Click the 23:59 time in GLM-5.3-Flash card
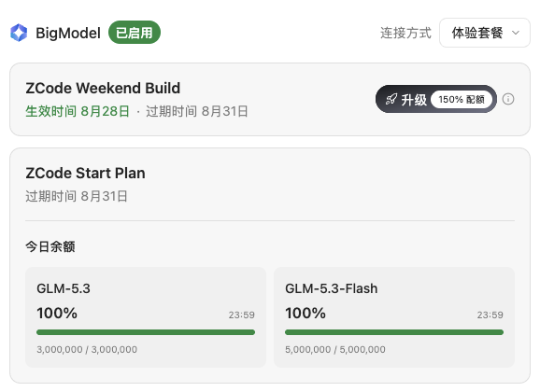 [490, 315]
